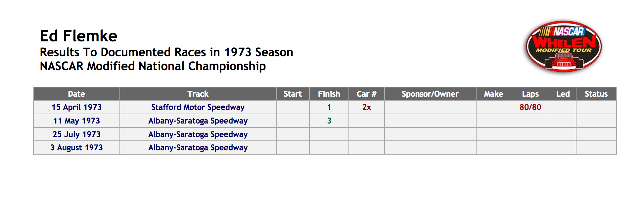
Task: Open Albany-Saratoga Speedway link in May row
Action: click(x=198, y=121)
